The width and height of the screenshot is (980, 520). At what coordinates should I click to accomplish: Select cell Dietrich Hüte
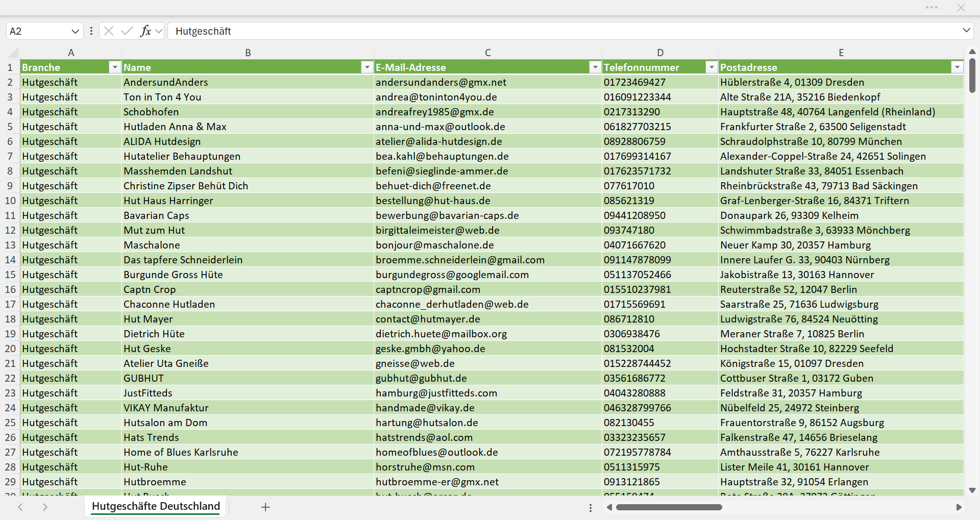click(x=248, y=334)
